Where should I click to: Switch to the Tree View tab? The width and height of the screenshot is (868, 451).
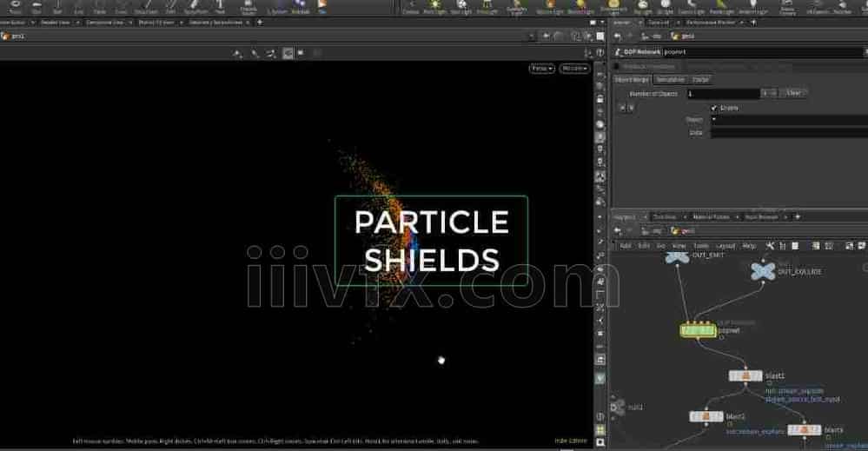click(x=665, y=217)
